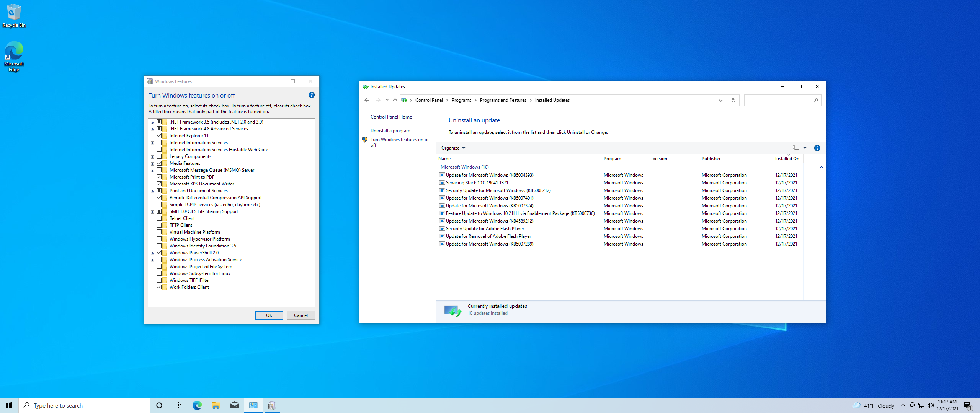Sort by Name column header

point(519,159)
